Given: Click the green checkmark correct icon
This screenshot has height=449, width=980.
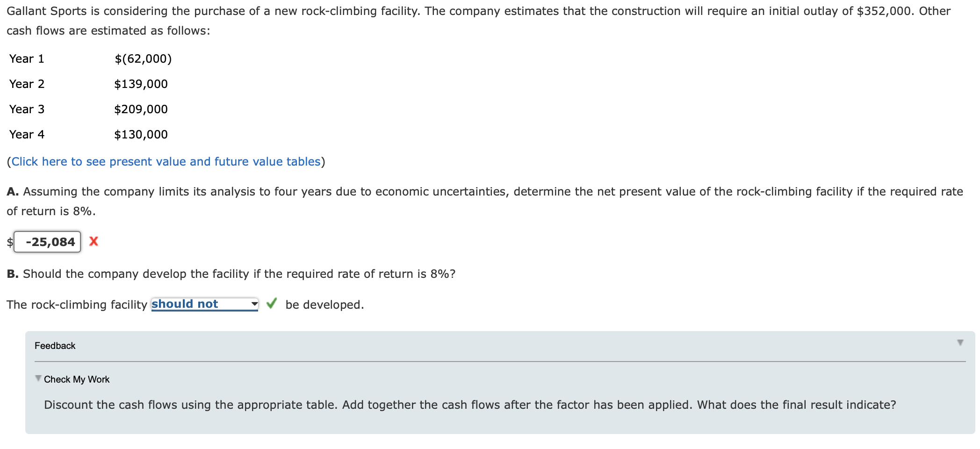Looking at the screenshot, I should point(272,304).
